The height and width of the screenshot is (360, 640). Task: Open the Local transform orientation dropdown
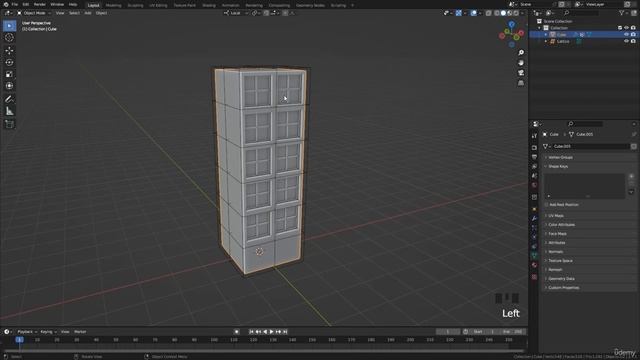(235, 13)
